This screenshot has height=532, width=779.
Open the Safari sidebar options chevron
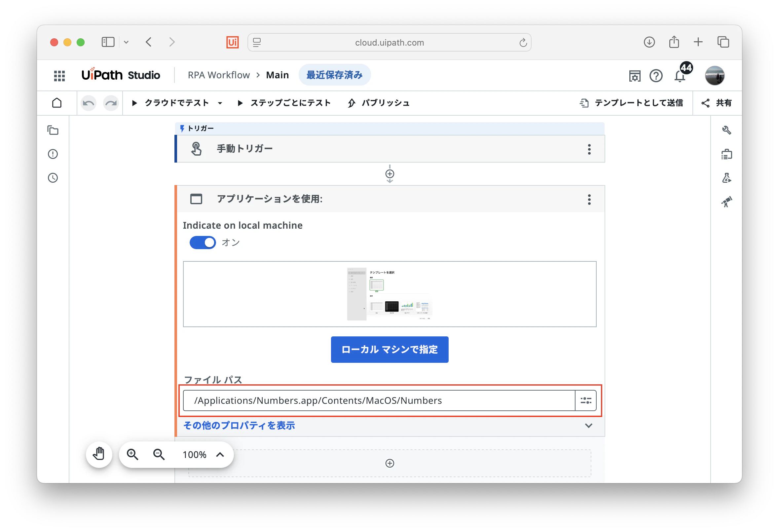(x=126, y=42)
